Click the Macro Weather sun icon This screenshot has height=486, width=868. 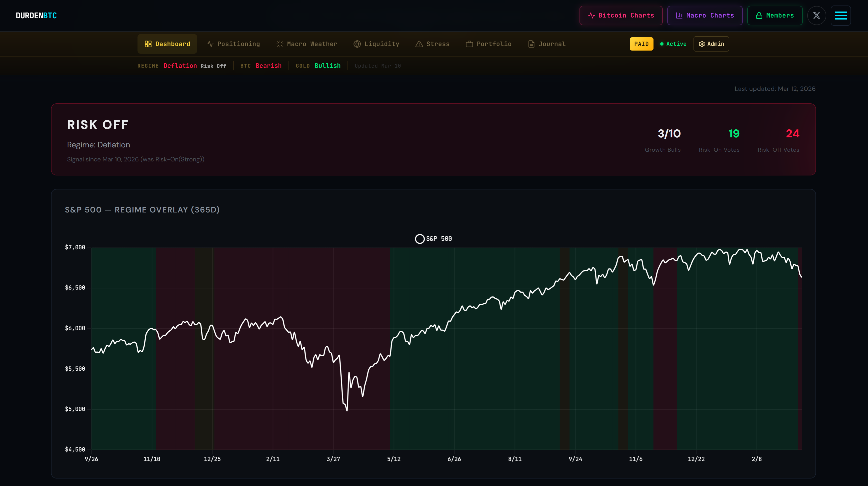pyautogui.click(x=280, y=44)
